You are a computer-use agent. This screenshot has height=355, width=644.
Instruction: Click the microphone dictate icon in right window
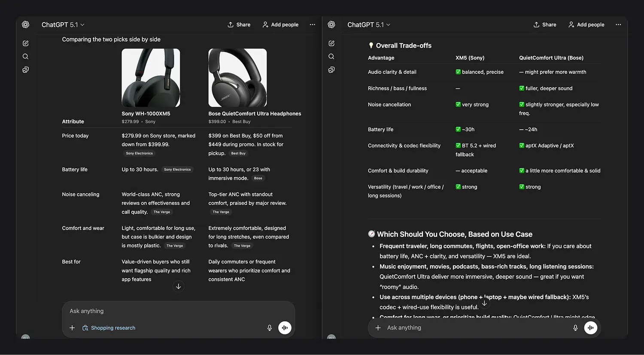575,328
